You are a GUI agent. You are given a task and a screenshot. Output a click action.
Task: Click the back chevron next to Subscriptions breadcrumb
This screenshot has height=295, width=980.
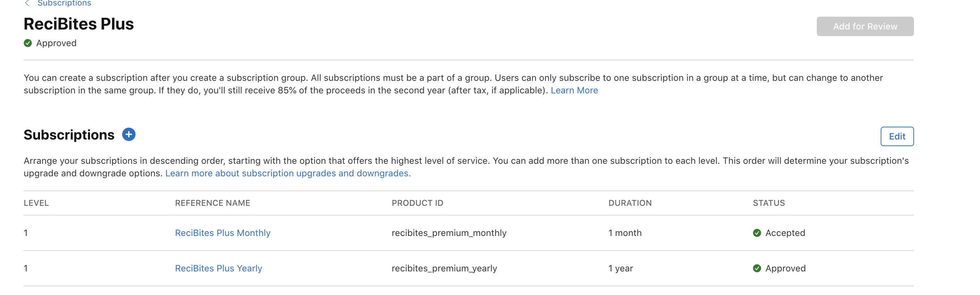tap(27, 3)
